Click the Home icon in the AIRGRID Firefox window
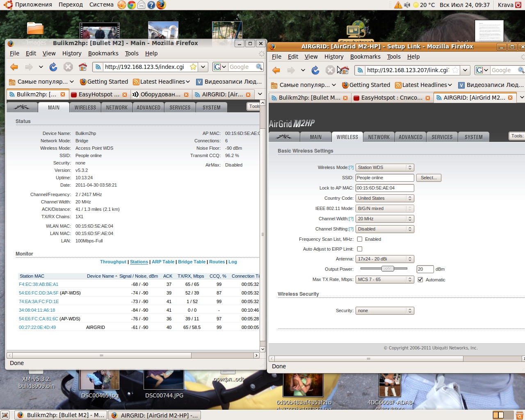Screen dimensions: 525x420 345,70
